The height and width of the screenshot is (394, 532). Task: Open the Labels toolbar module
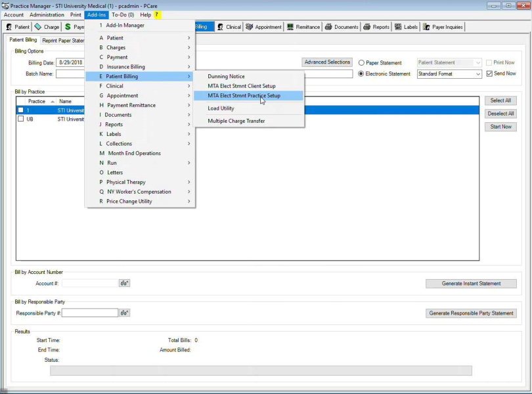pos(407,27)
